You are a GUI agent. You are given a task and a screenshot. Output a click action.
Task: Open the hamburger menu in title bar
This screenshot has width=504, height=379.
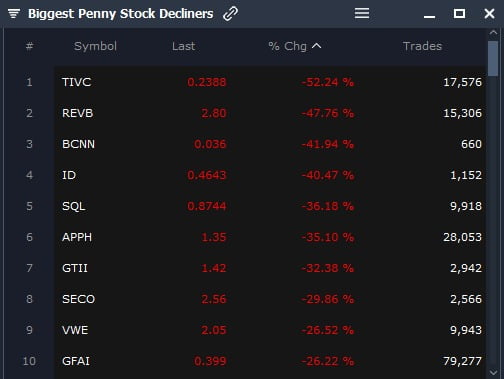pos(362,13)
